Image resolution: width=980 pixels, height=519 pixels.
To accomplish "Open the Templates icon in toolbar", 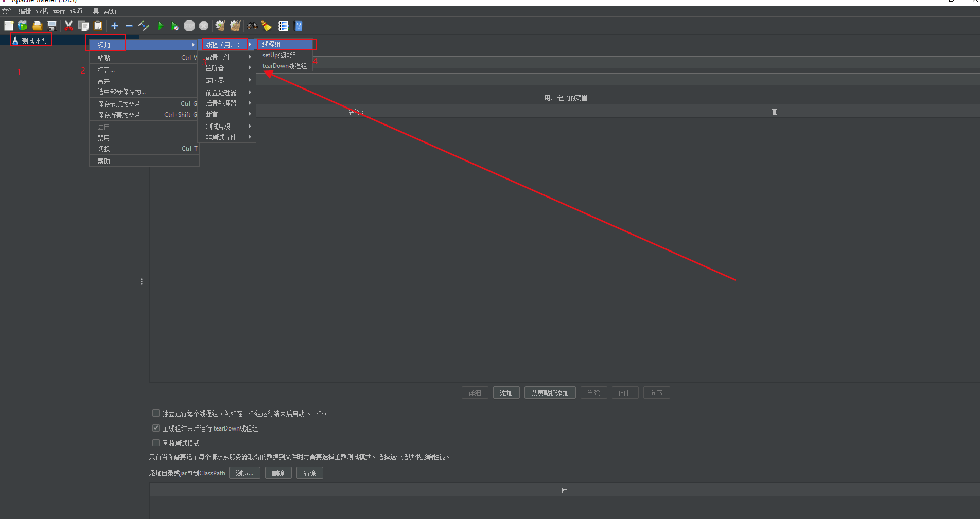I will tap(23, 26).
